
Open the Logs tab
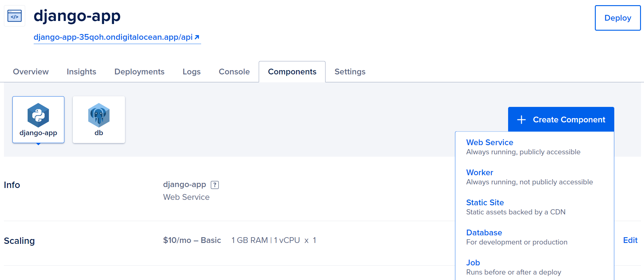coord(191,72)
